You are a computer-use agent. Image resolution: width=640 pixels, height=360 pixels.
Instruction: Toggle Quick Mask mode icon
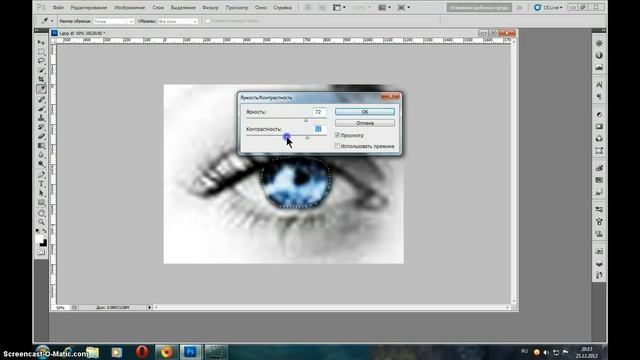pyautogui.click(x=41, y=252)
